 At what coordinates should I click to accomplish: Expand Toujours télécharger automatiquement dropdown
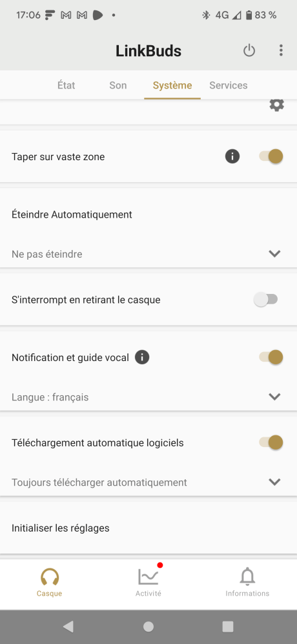[x=148, y=482]
